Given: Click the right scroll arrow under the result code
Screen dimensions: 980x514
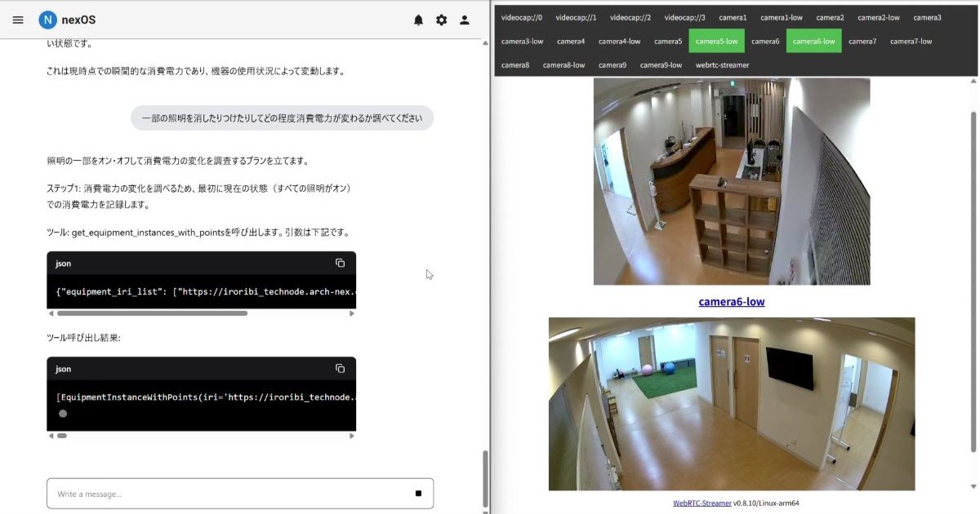Looking at the screenshot, I should coord(352,436).
